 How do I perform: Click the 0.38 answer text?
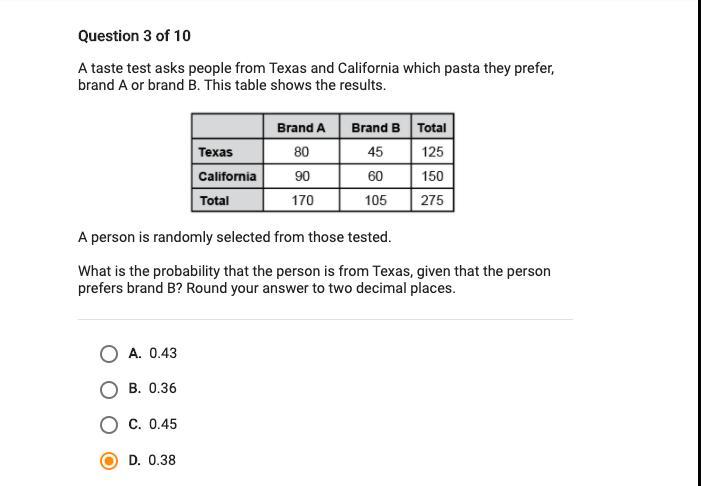(162, 460)
